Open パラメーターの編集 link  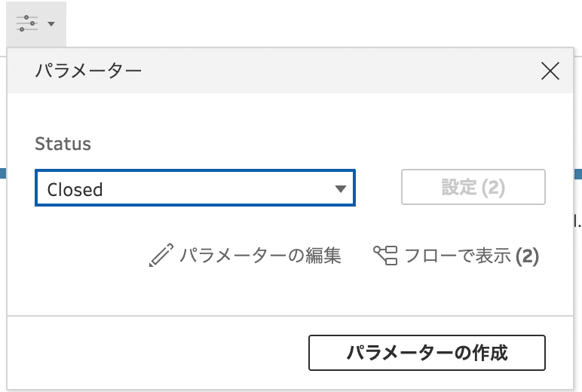point(260,256)
